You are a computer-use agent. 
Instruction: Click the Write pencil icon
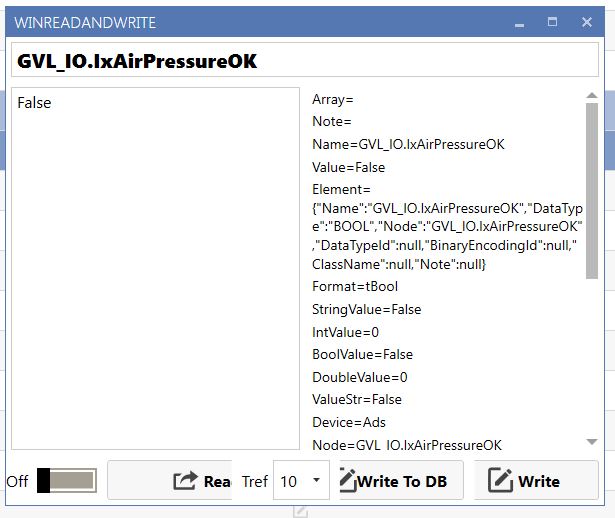click(500, 480)
